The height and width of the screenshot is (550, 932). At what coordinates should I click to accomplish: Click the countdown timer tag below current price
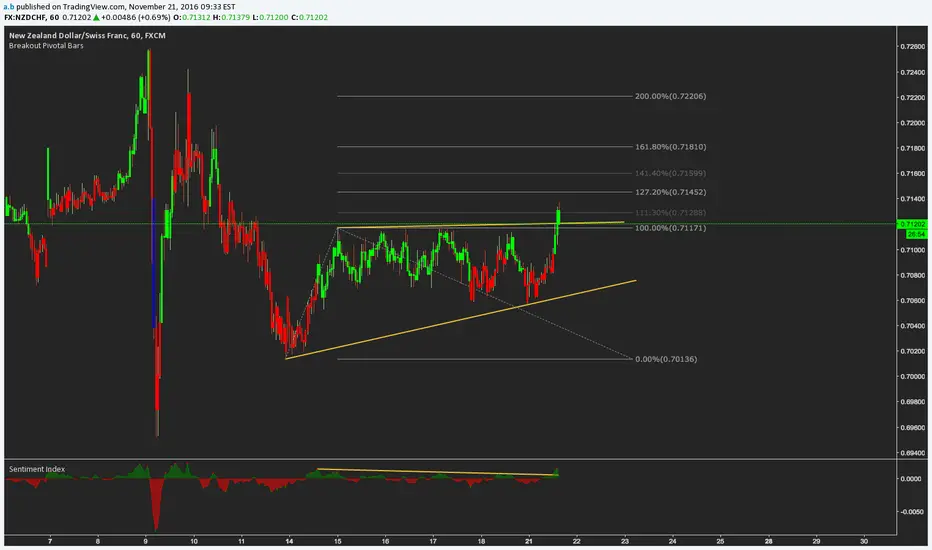[916, 235]
